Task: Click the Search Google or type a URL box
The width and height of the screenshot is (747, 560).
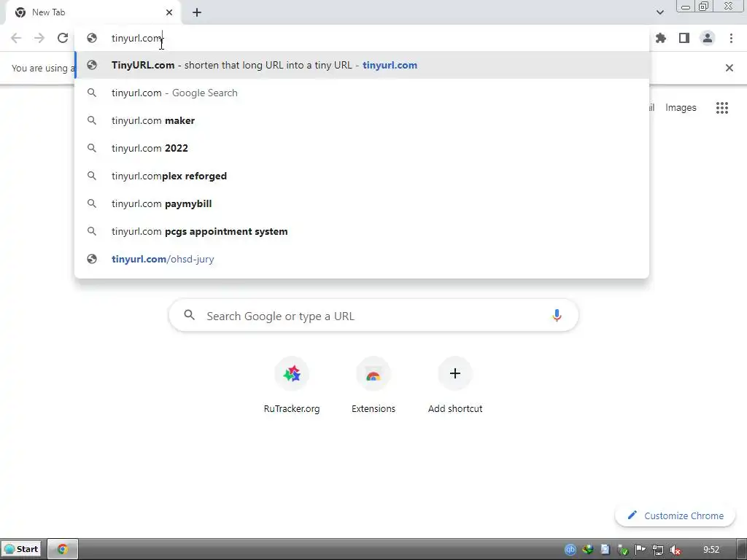Action: tap(373, 315)
